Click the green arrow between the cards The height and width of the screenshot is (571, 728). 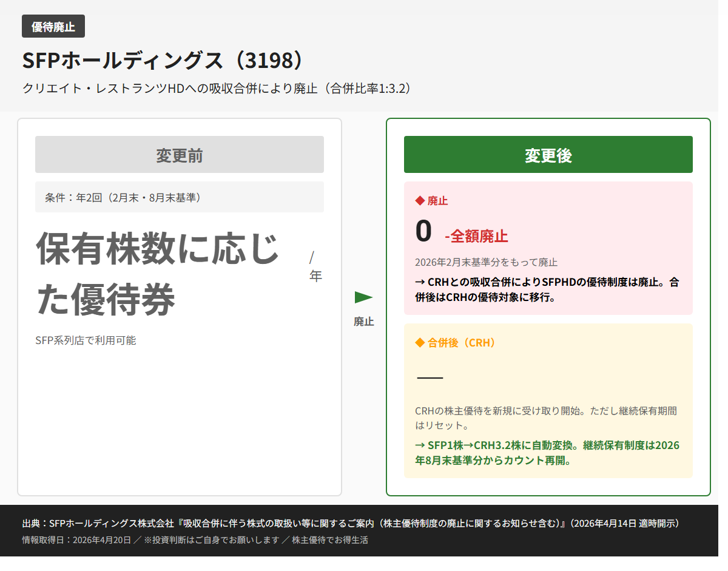364,297
